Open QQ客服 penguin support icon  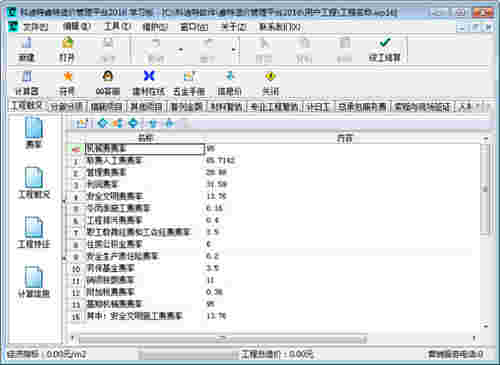click(107, 83)
